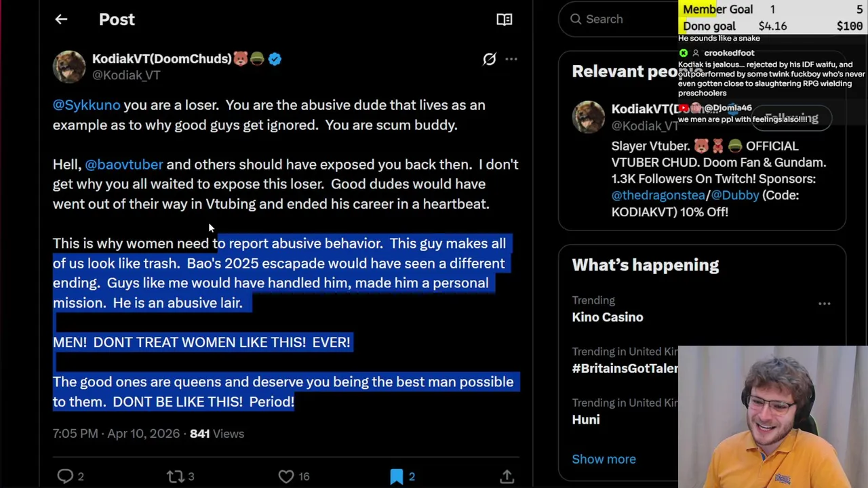Open reader view book icon
This screenshot has width=868, height=488.
[x=504, y=20]
